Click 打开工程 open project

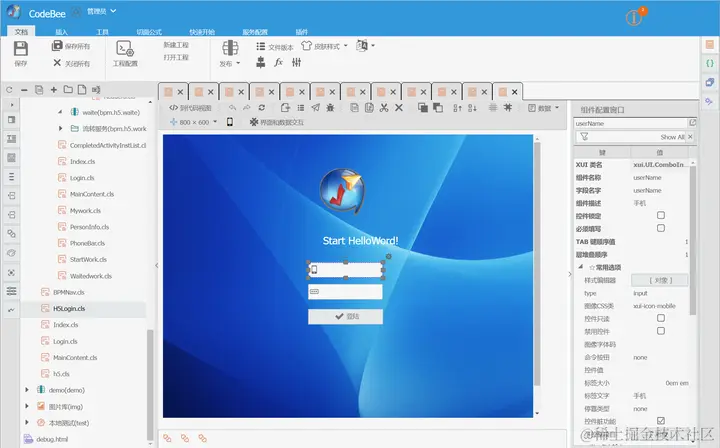(x=176, y=57)
